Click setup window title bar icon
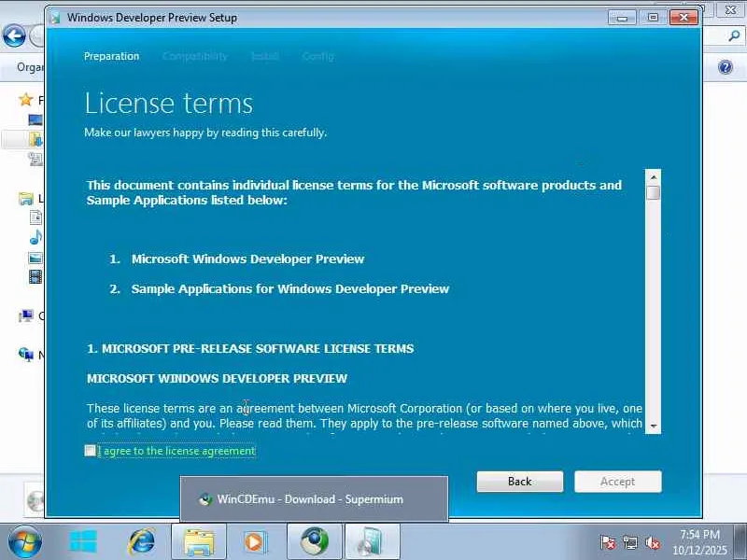 point(56,18)
